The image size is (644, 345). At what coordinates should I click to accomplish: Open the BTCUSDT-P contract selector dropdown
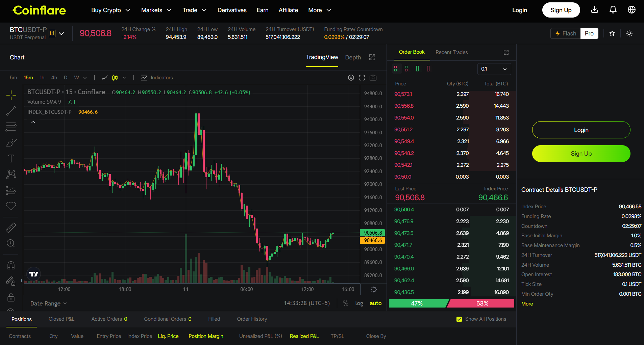click(x=61, y=33)
